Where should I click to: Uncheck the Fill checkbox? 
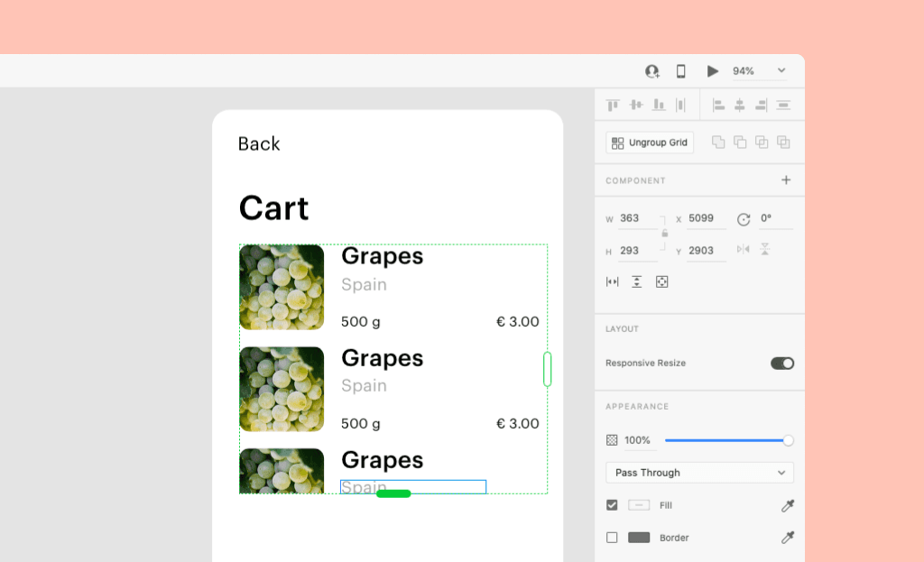click(612, 505)
